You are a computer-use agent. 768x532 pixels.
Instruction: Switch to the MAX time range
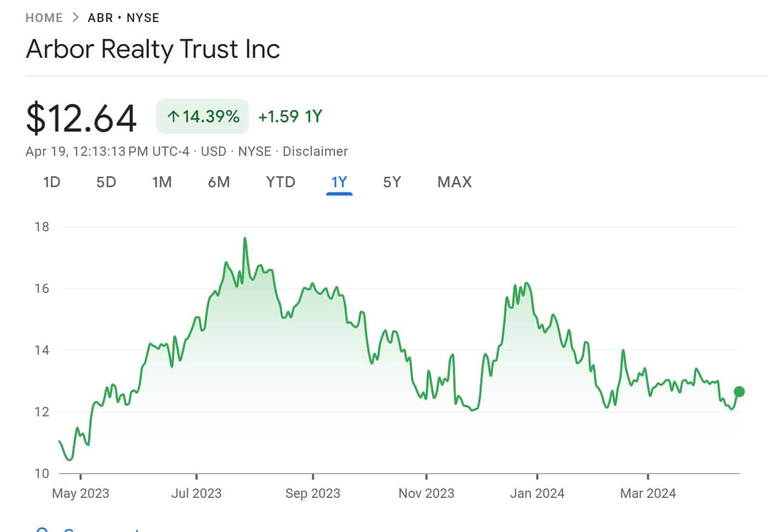455,182
